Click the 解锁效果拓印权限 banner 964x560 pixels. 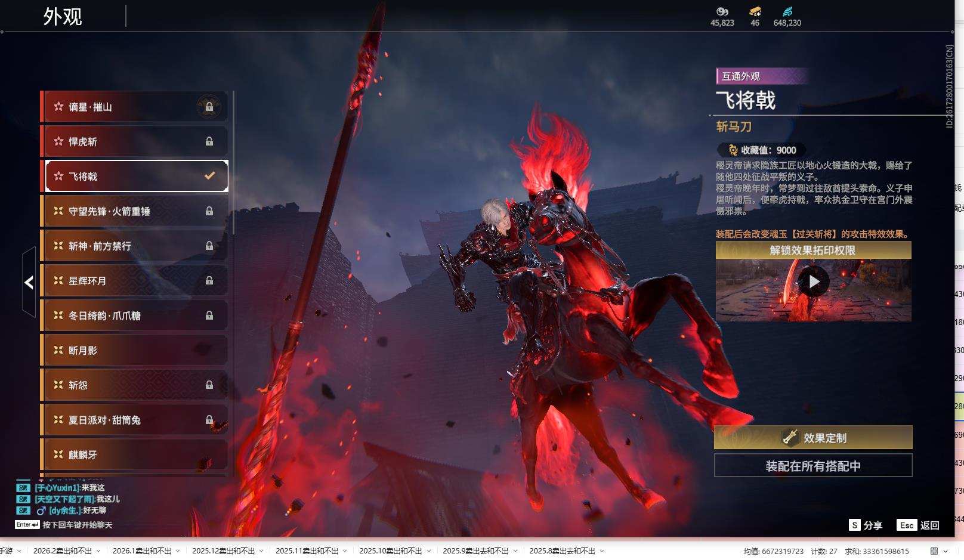point(813,250)
